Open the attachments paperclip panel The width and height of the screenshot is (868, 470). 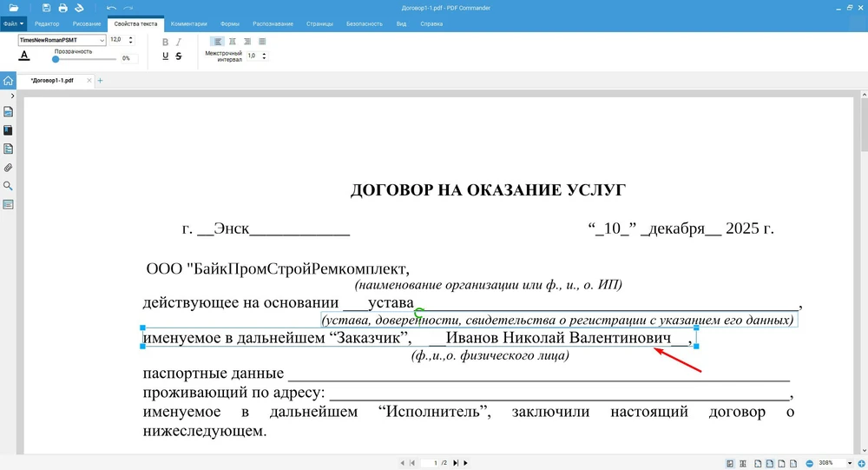(x=9, y=168)
